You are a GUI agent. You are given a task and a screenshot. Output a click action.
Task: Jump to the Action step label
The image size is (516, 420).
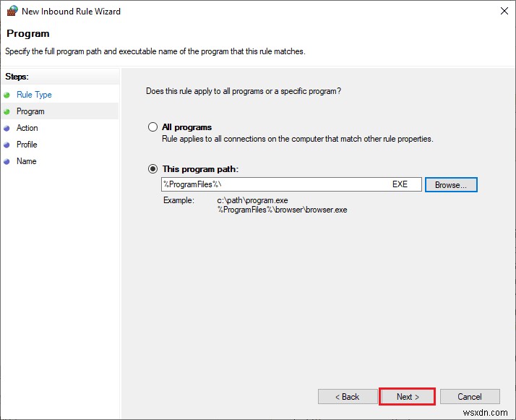coord(27,128)
